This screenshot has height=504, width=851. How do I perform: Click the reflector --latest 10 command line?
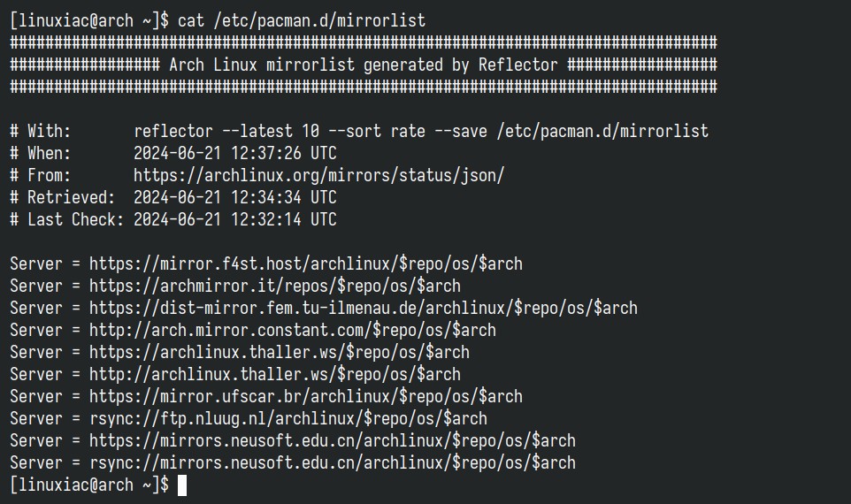[421, 131]
